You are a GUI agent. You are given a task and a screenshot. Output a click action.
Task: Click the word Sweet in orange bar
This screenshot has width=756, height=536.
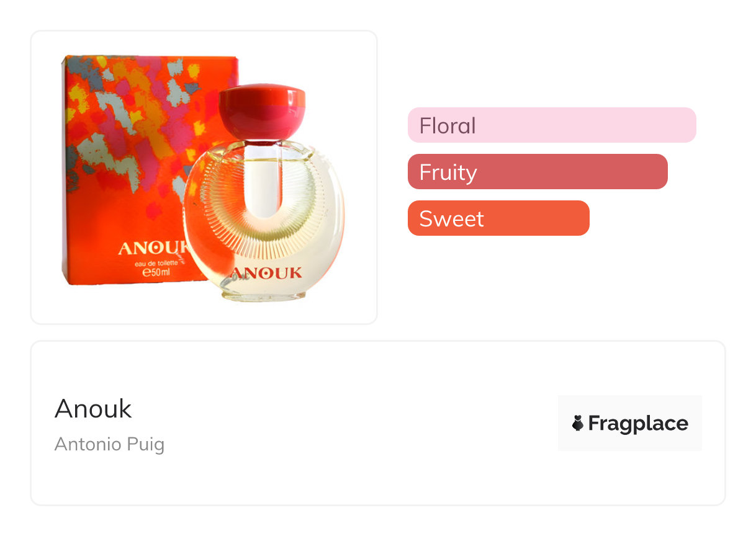coord(451,219)
